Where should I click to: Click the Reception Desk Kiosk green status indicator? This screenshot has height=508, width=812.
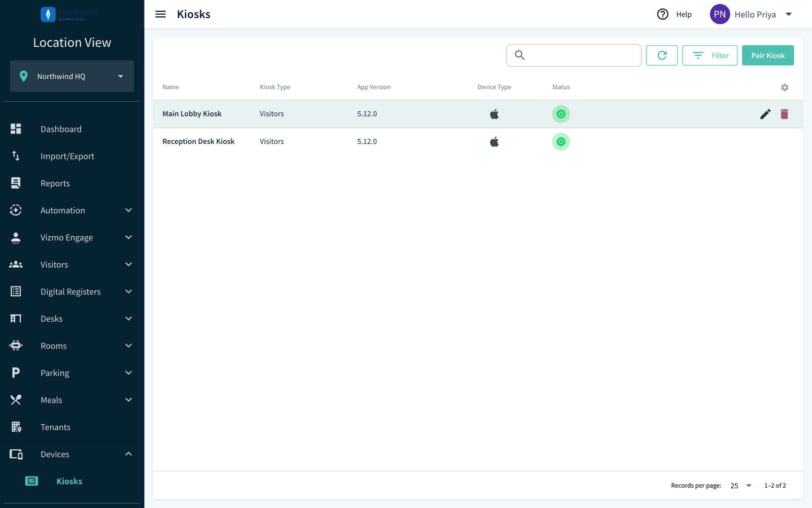[561, 142]
